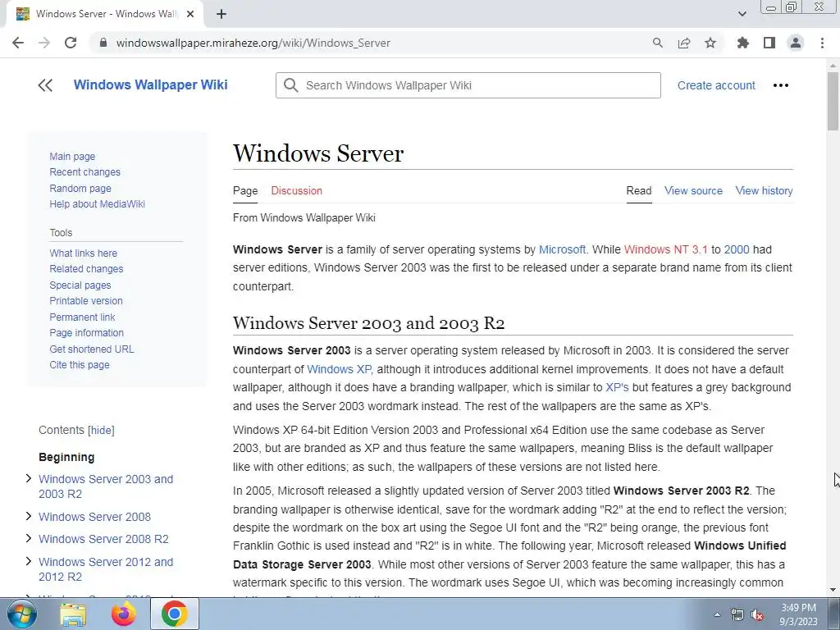Follow the Microsoft link in intro

pyautogui.click(x=562, y=249)
